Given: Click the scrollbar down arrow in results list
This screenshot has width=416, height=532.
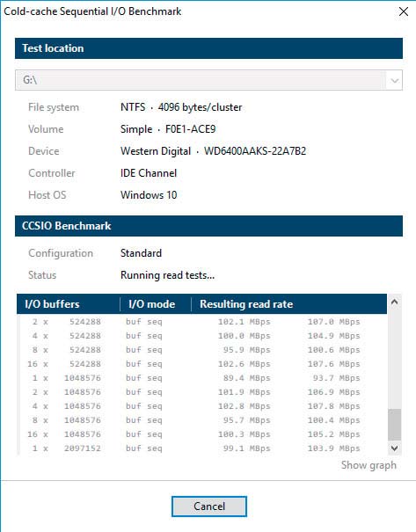Looking at the screenshot, I should pos(394,448).
